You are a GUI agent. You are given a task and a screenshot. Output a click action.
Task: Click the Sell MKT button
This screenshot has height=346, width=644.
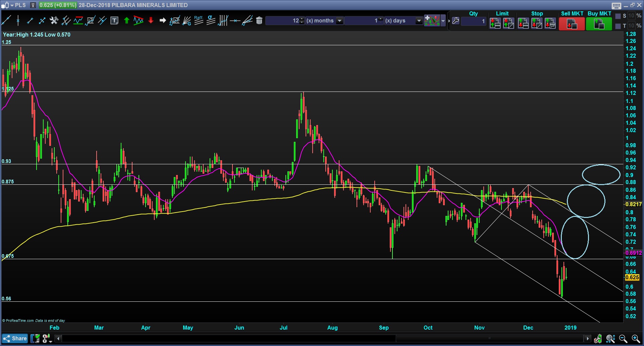click(572, 24)
